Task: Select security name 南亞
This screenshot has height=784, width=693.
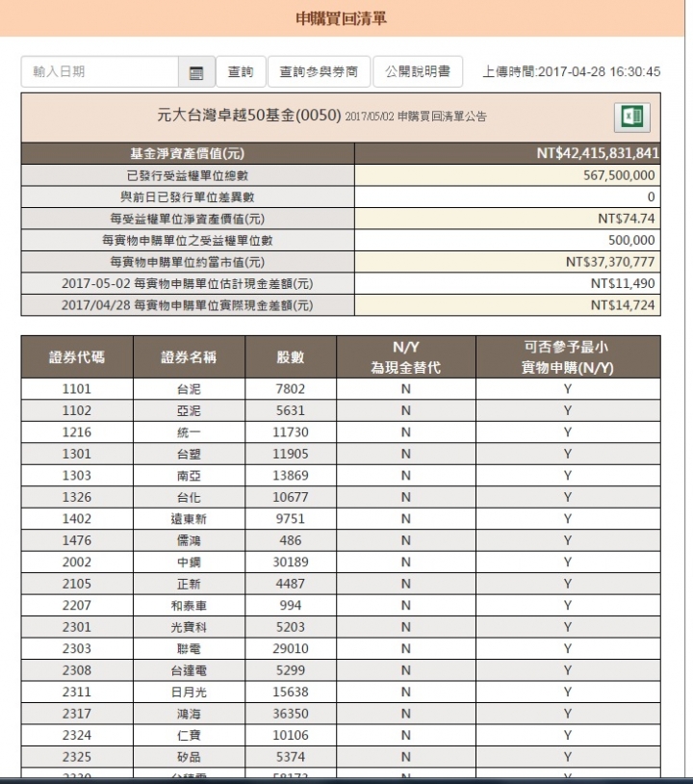Action: [x=189, y=476]
